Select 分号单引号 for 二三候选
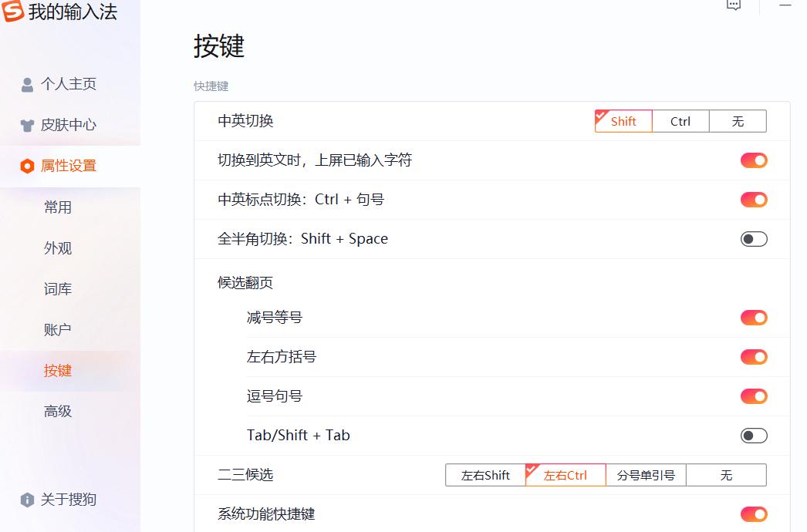Viewport: 807px width, 532px height. coord(645,475)
